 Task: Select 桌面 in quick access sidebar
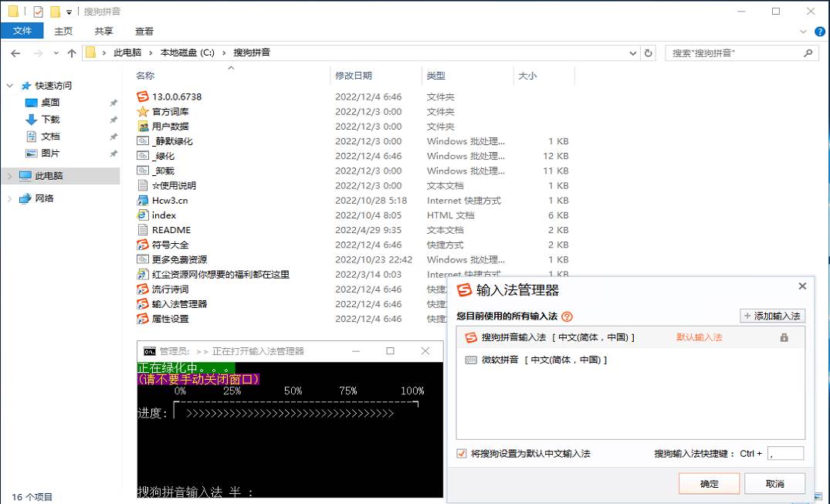50,103
